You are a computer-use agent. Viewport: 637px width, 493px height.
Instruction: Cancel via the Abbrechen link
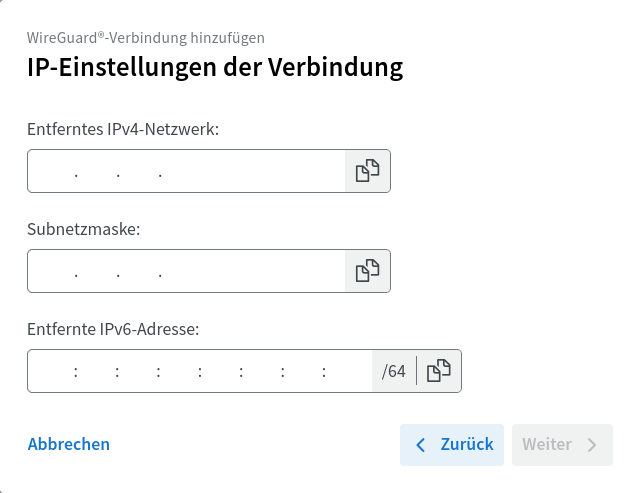[69, 444]
